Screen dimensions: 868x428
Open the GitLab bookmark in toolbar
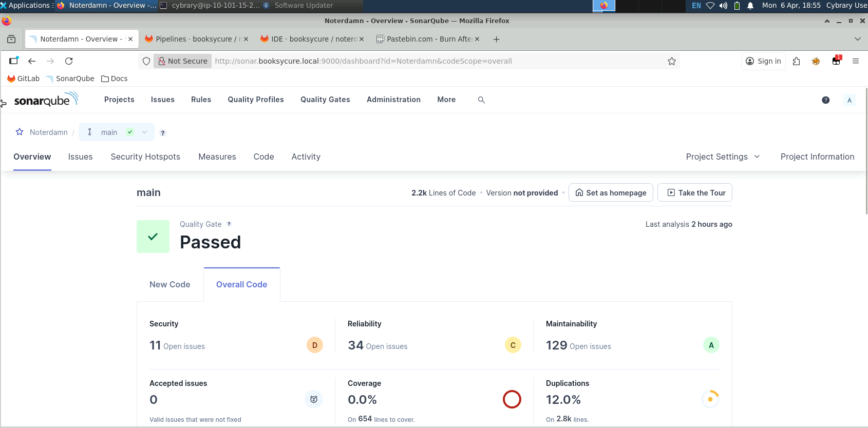tap(23, 79)
